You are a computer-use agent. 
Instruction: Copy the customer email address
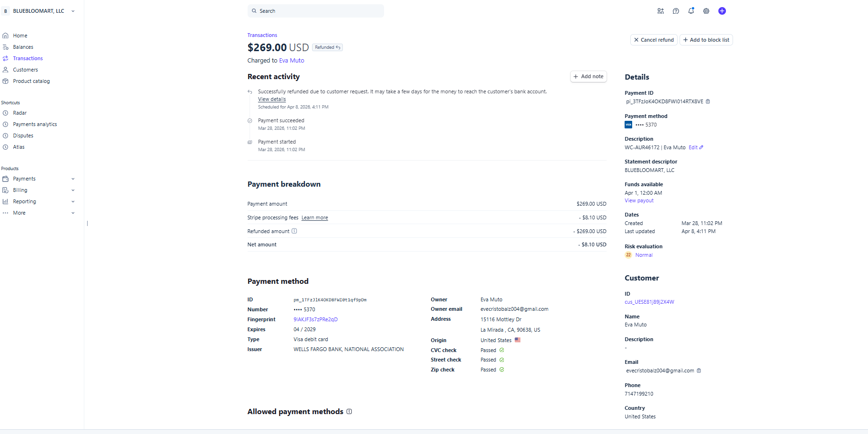pyautogui.click(x=699, y=371)
